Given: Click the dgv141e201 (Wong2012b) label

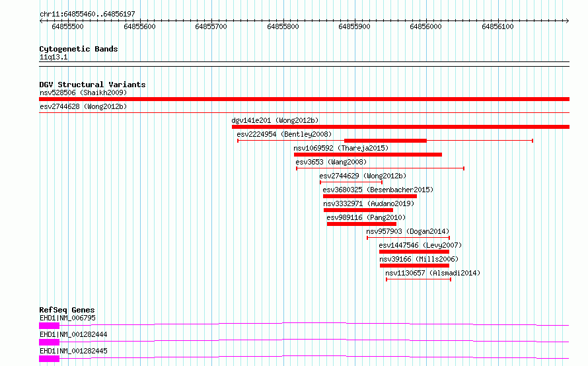Looking at the screenshot, I should (275, 120).
